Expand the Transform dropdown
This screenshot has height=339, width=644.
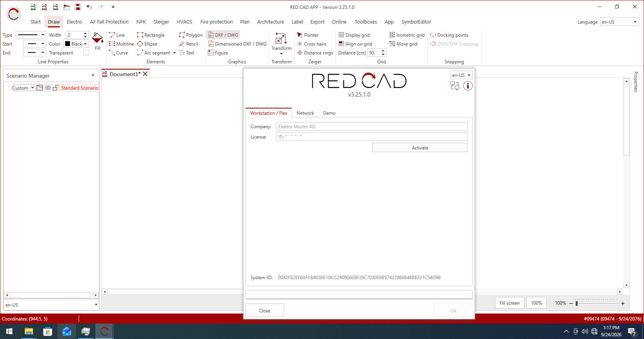coord(281,54)
